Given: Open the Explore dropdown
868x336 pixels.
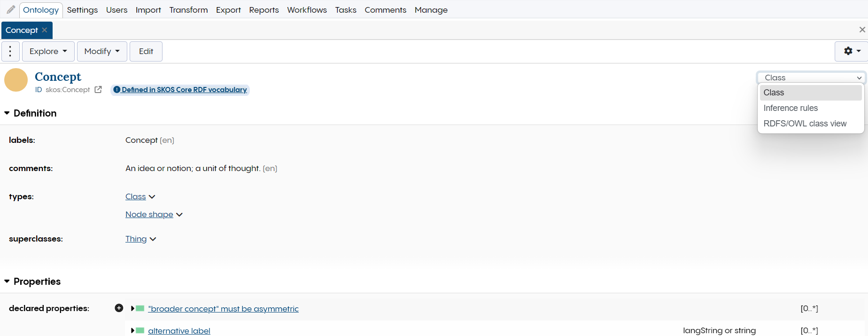Looking at the screenshot, I should tap(48, 51).
